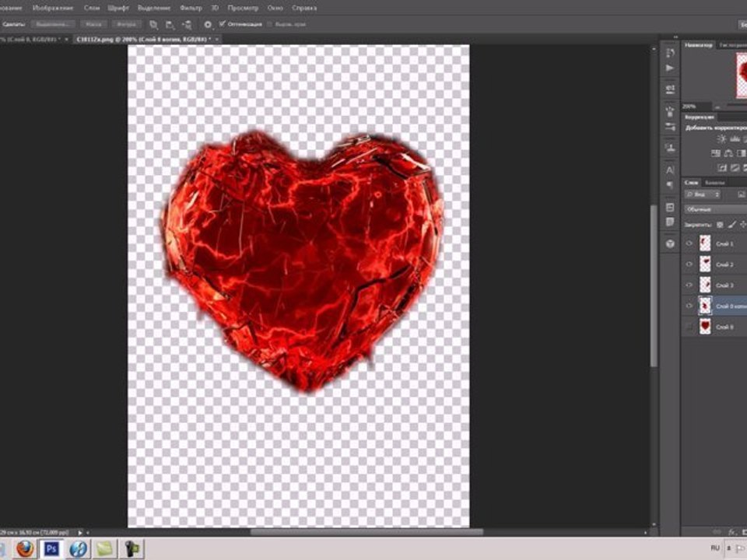
Task: Hide layer Слой 0 копия with eye
Action: [689, 306]
